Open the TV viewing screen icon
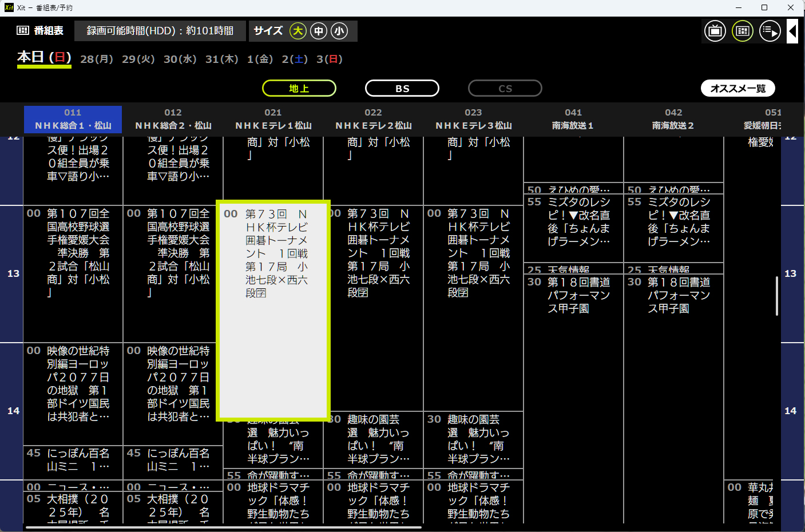The image size is (805, 532). [x=715, y=31]
